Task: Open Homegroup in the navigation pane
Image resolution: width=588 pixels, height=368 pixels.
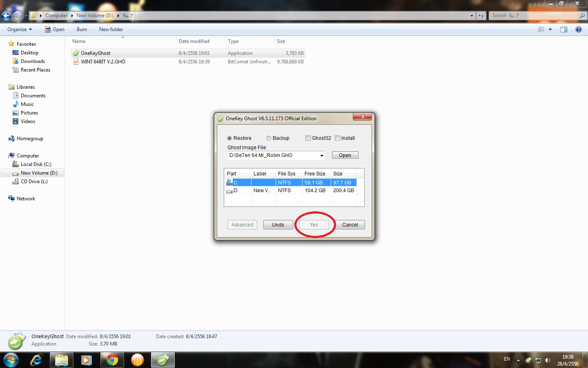Action: pos(30,139)
